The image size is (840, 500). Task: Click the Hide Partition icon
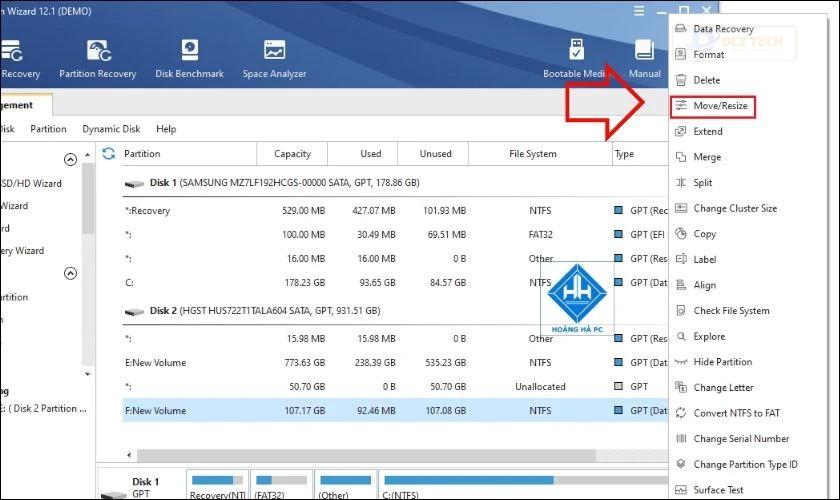pos(681,362)
